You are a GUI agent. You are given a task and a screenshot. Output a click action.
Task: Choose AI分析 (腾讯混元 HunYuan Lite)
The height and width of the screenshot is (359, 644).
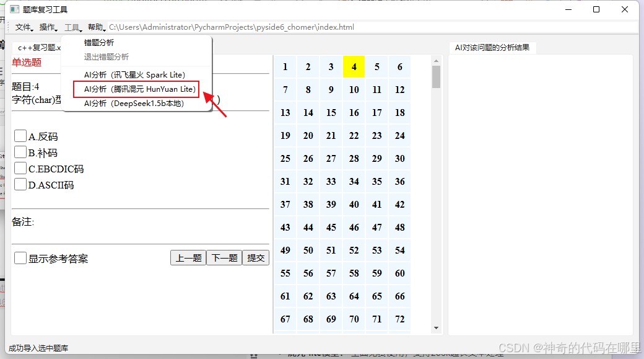140,89
